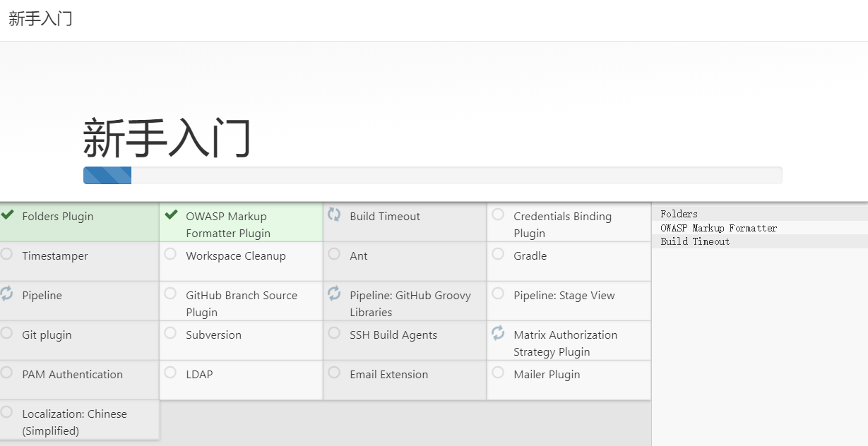
Task: Click the pending circle by PAM Authentication
Action: click(x=6, y=372)
